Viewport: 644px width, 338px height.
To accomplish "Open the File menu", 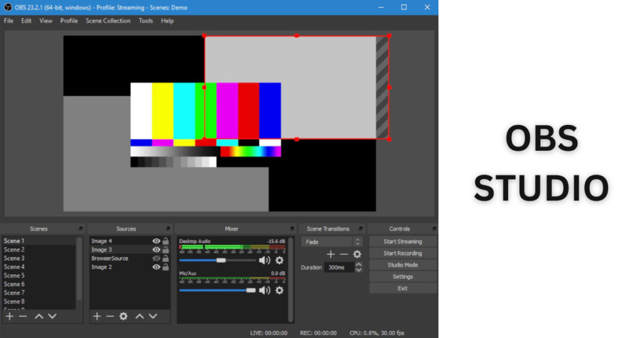I will pos(9,21).
